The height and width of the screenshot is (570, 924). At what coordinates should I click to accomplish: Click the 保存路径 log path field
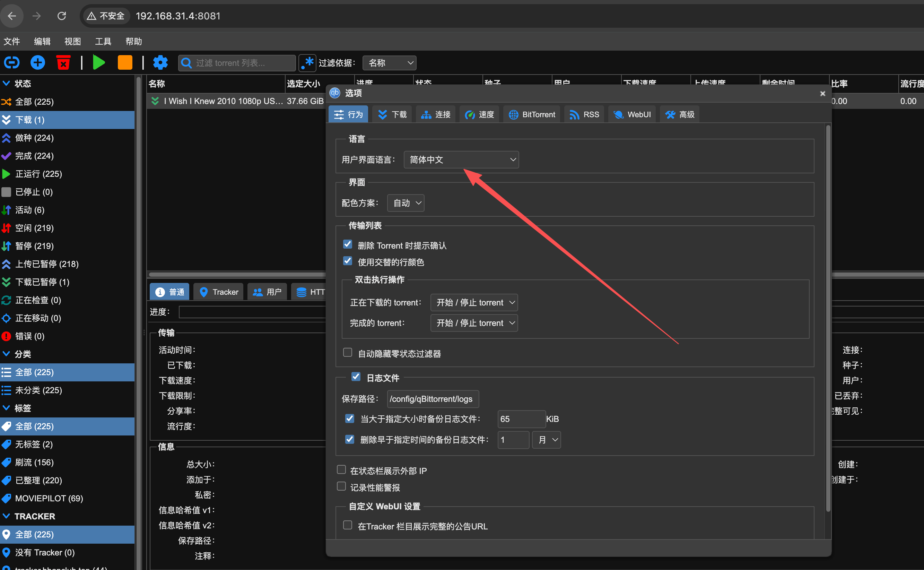(433, 399)
